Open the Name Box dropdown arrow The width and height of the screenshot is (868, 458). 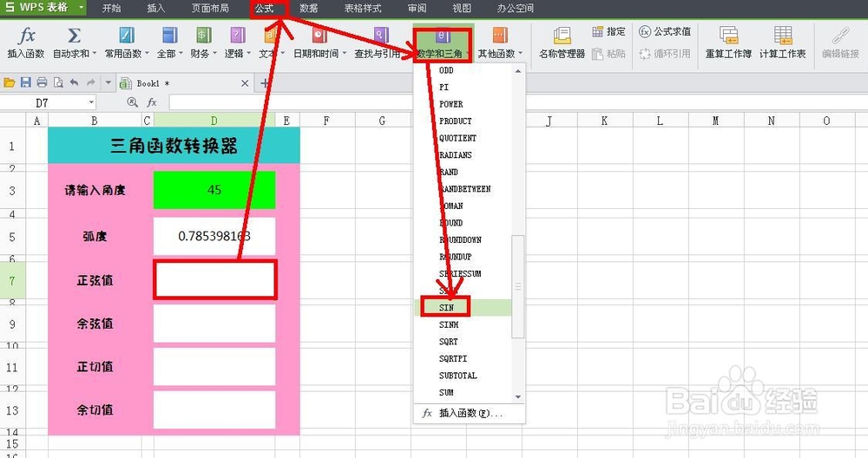point(91,102)
